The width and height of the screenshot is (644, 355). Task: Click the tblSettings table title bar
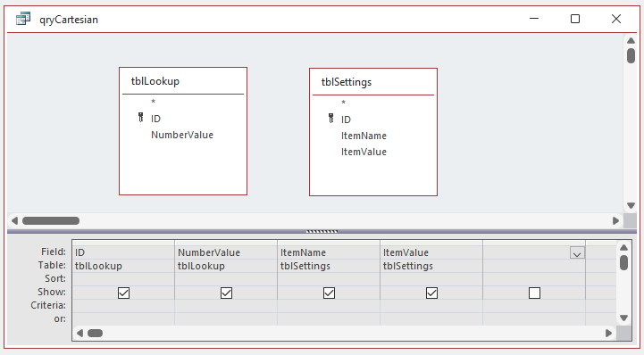point(373,82)
